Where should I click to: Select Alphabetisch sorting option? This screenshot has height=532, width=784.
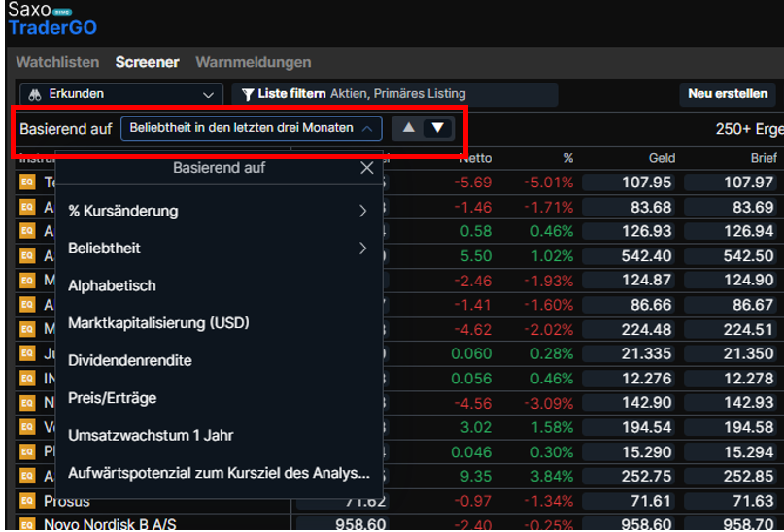112,285
